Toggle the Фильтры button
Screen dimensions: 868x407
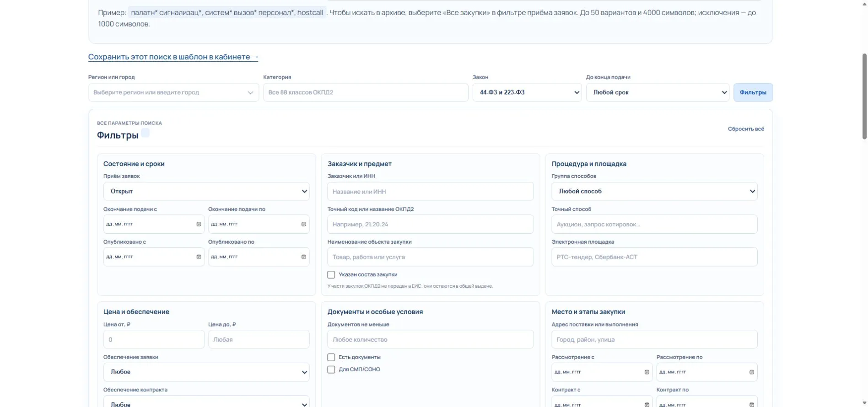pyautogui.click(x=753, y=92)
